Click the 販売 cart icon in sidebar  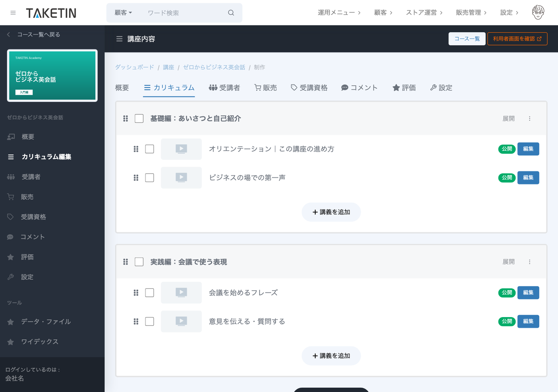coord(11,197)
